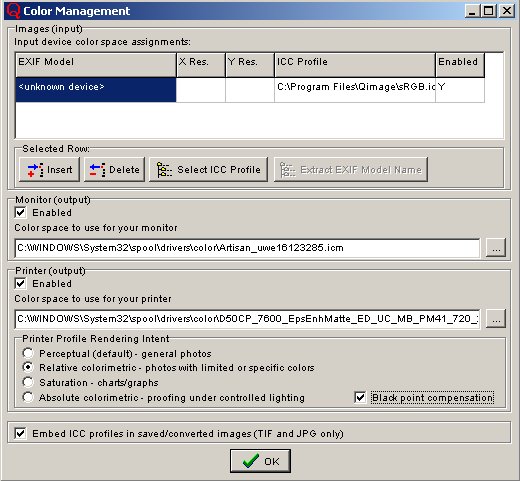Browse for monitor profile with ellipsis button

pyautogui.click(x=496, y=248)
